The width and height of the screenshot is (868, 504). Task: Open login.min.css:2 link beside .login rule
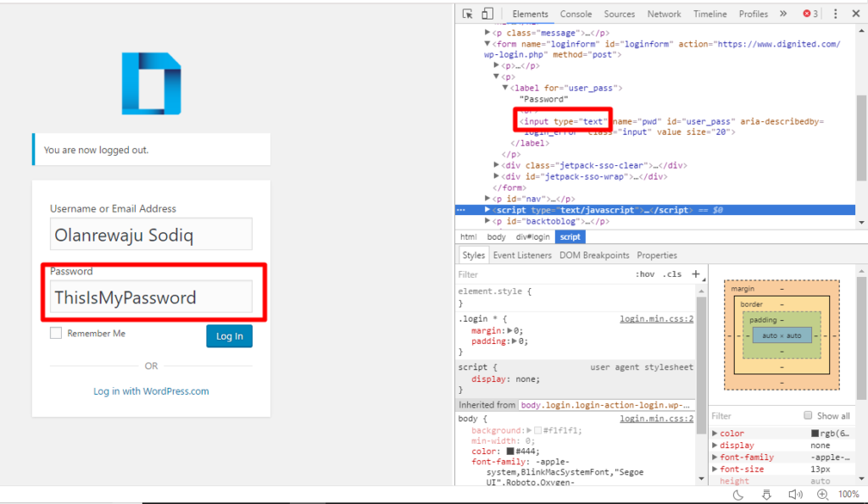point(657,318)
